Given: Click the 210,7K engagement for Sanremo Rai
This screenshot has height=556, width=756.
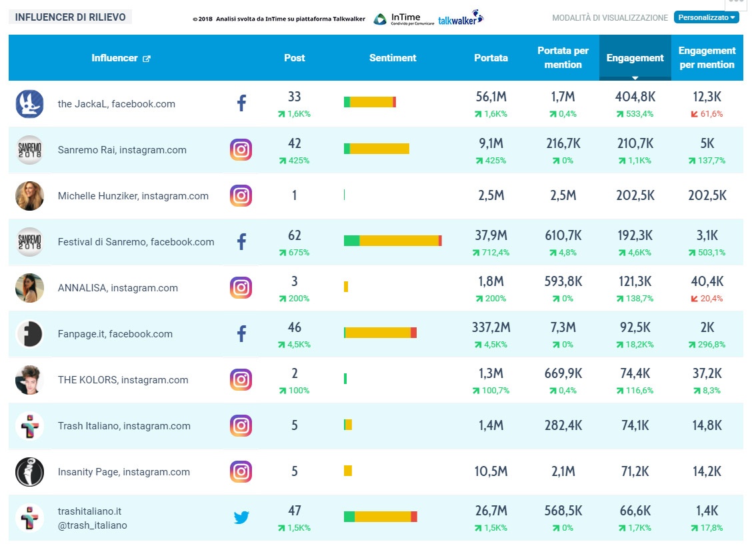Looking at the screenshot, I should coord(635,143).
